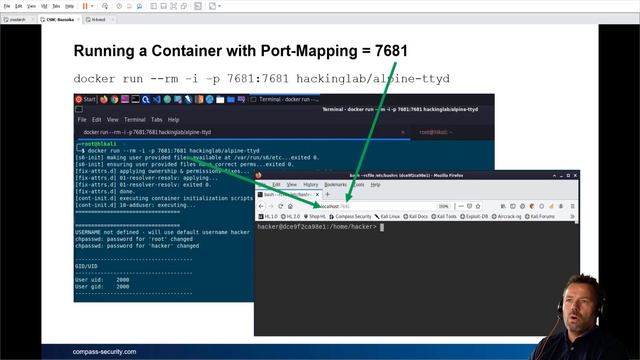Click the Firefox back arrow
This screenshot has height=360, width=640.
[261, 206]
